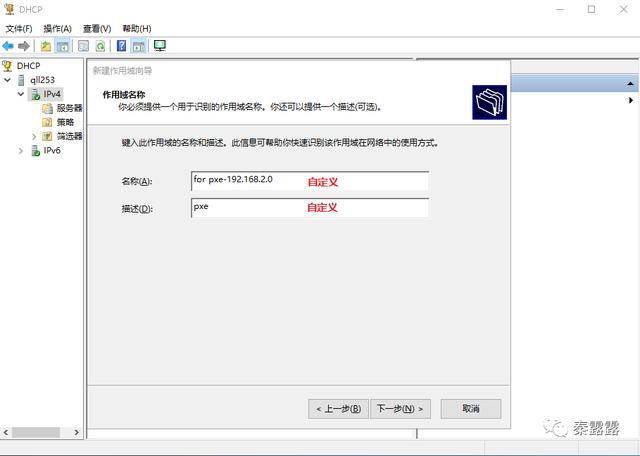Click the 策略 folder icon under IPv4
Viewport: 640px width, 456px height.
point(47,122)
